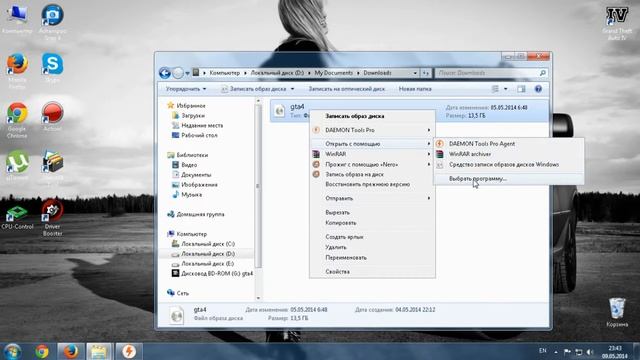
Task: Open the Ashampoo Snap desktop shortcut
Action: [52, 21]
